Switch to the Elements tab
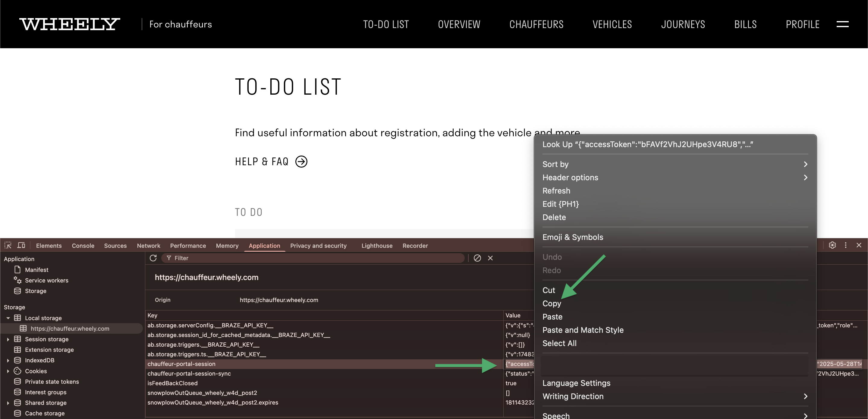Viewport: 868px width, 419px height. tap(49, 246)
